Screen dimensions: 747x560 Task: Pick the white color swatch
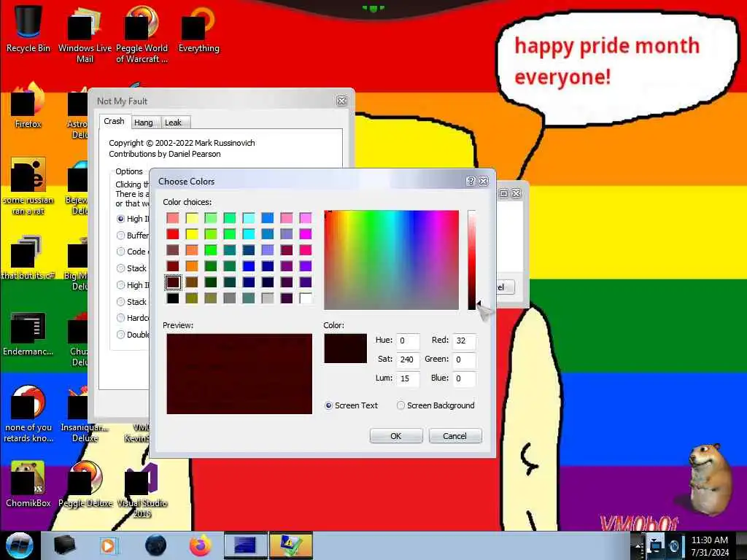pyautogui.click(x=306, y=298)
